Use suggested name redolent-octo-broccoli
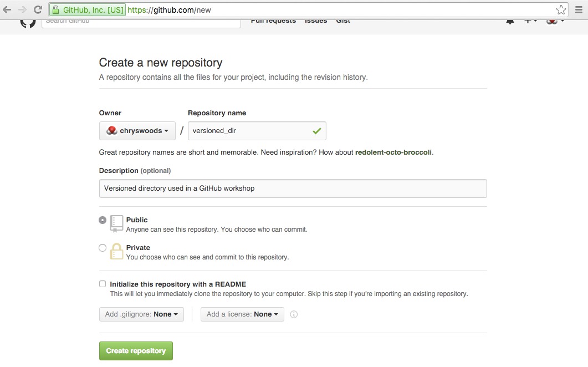This screenshot has width=588, height=367. pos(393,152)
